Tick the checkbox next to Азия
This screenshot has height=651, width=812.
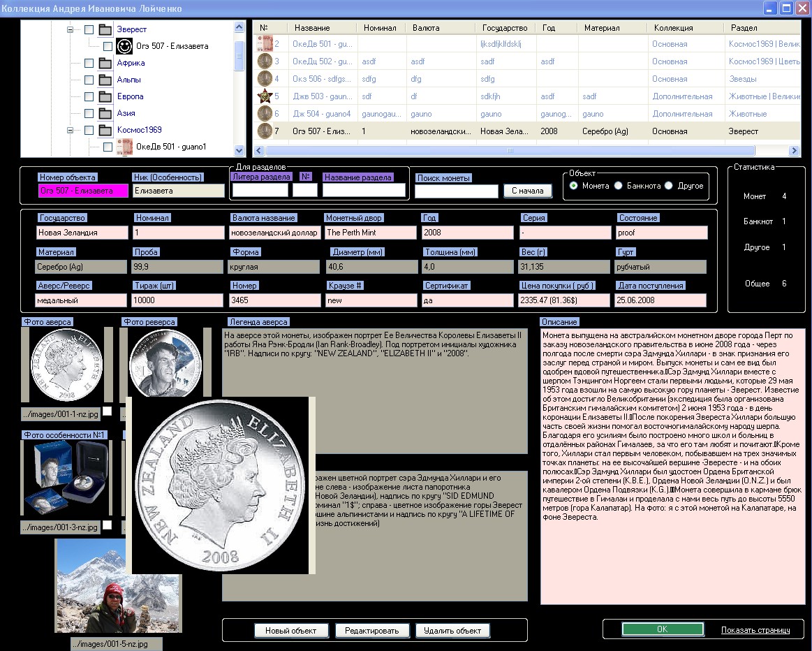(89, 113)
